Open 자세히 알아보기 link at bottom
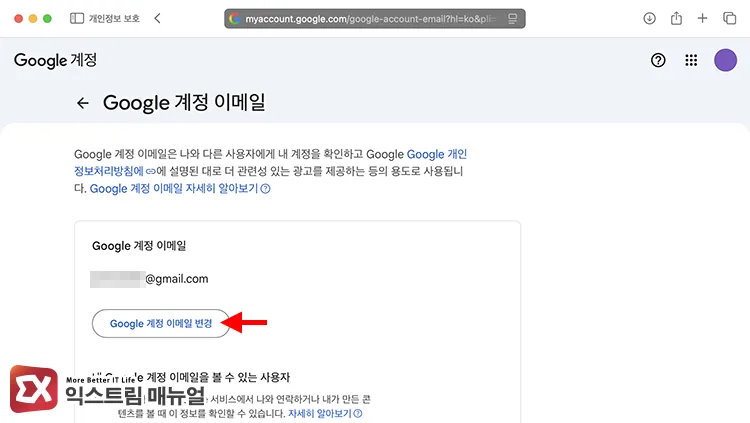750x423 pixels. click(325, 413)
